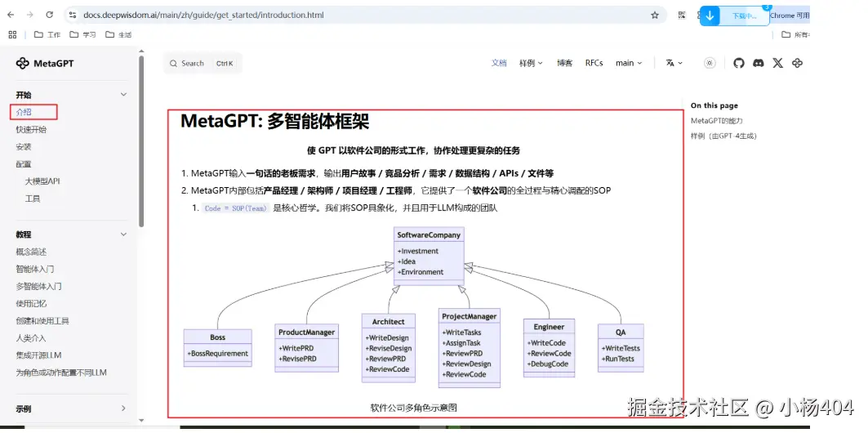Open 为角色或动作配置不同LLM page
The width and height of the screenshot is (868, 433).
[x=61, y=373]
